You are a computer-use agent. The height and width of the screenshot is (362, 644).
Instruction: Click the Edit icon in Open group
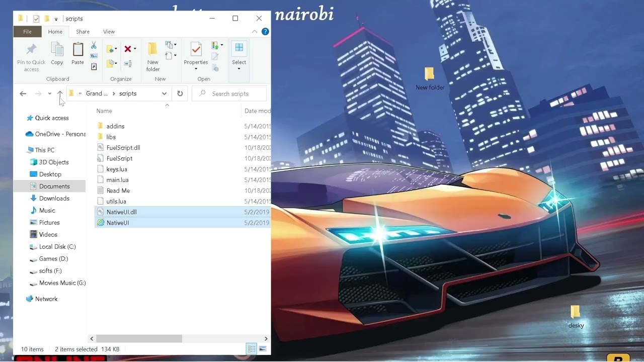click(215, 57)
